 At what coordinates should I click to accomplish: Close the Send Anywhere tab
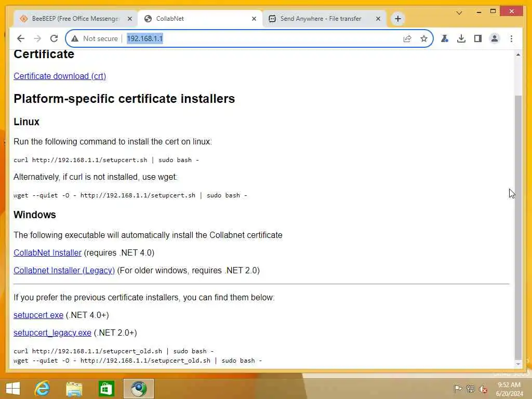378,19
